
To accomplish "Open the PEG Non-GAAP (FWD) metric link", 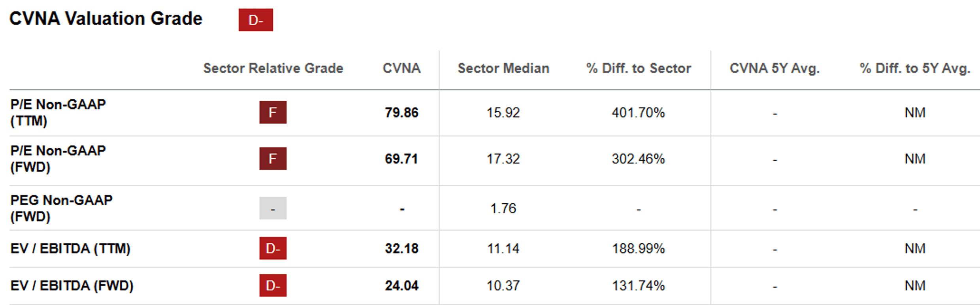I will point(61,208).
